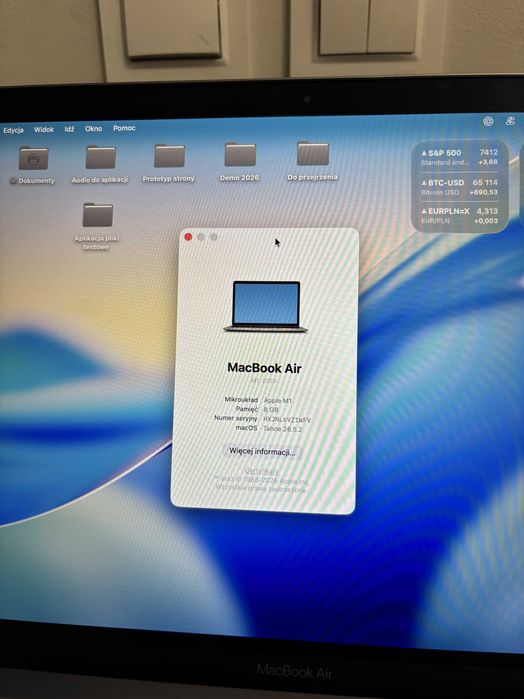Open the Idź menu
Viewport: 524px width, 699px height.
click(69, 129)
